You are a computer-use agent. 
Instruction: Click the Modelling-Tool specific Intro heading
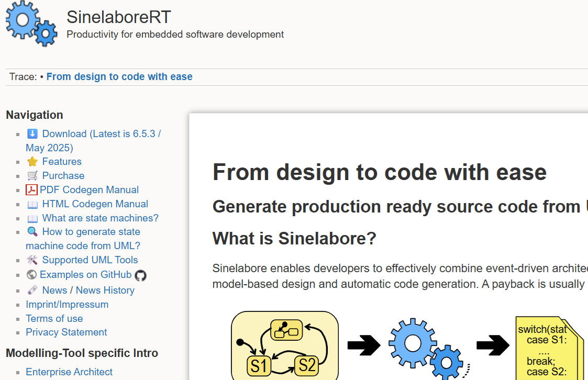82,353
